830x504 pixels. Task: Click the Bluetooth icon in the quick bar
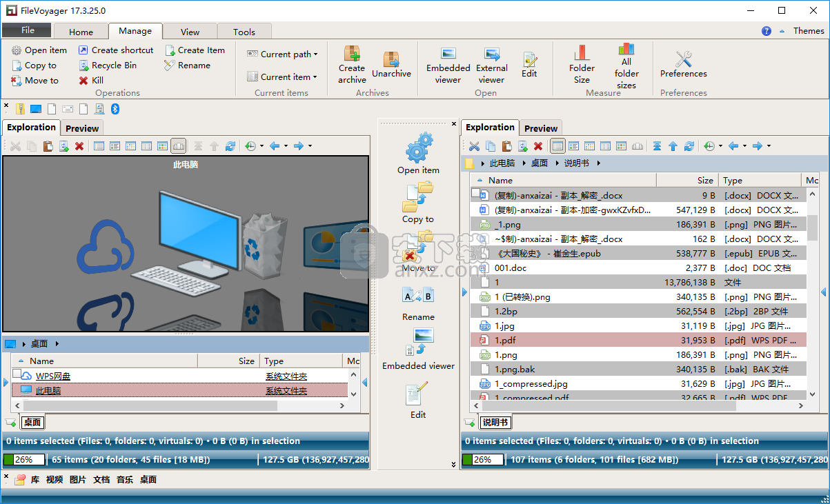click(x=115, y=109)
